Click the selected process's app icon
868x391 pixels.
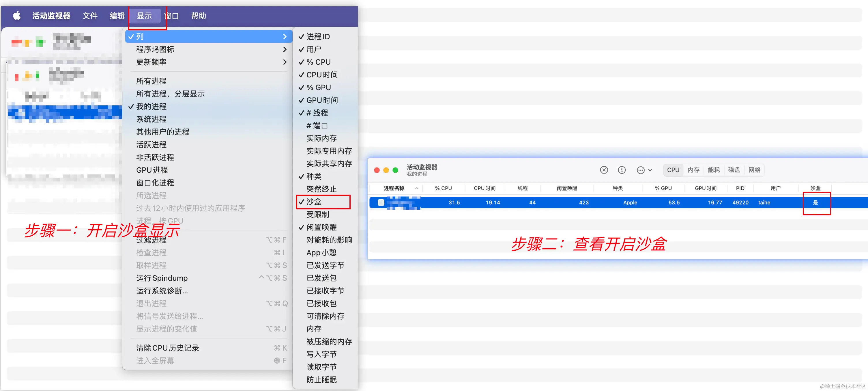381,203
